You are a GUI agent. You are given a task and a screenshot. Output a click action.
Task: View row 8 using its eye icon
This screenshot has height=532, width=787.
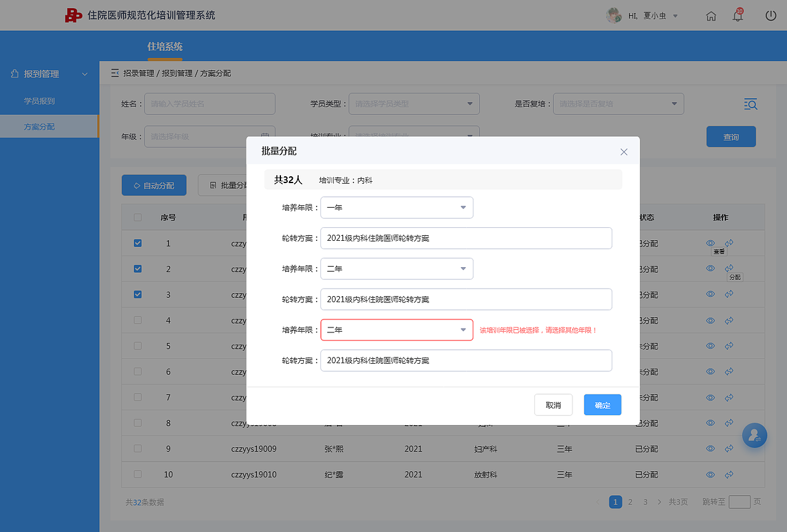click(x=711, y=423)
